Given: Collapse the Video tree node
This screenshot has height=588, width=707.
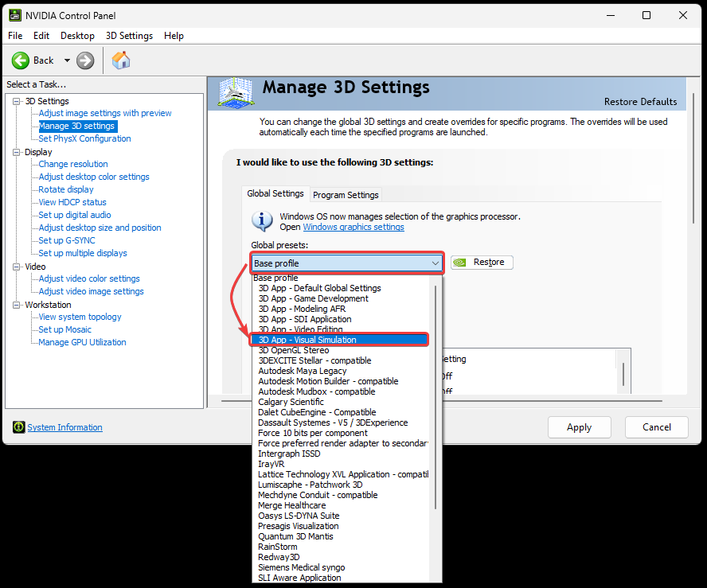Looking at the screenshot, I should tap(17, 267).
